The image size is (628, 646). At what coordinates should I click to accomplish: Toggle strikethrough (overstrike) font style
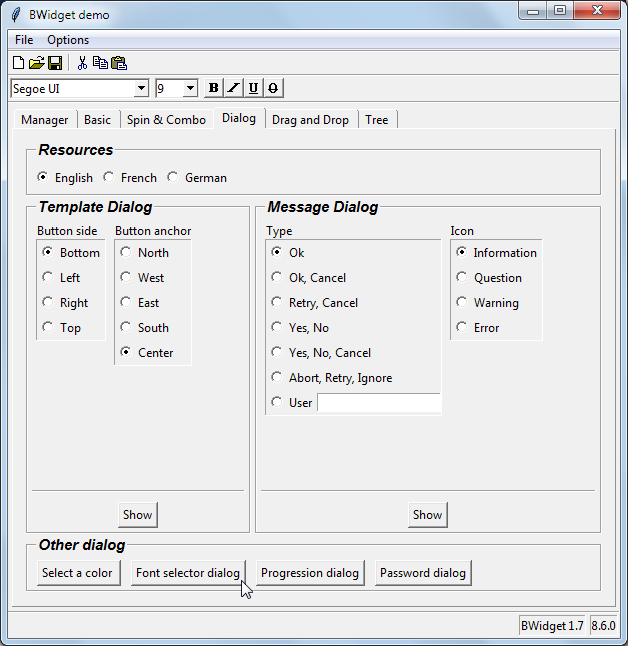[x=273, y=88]
